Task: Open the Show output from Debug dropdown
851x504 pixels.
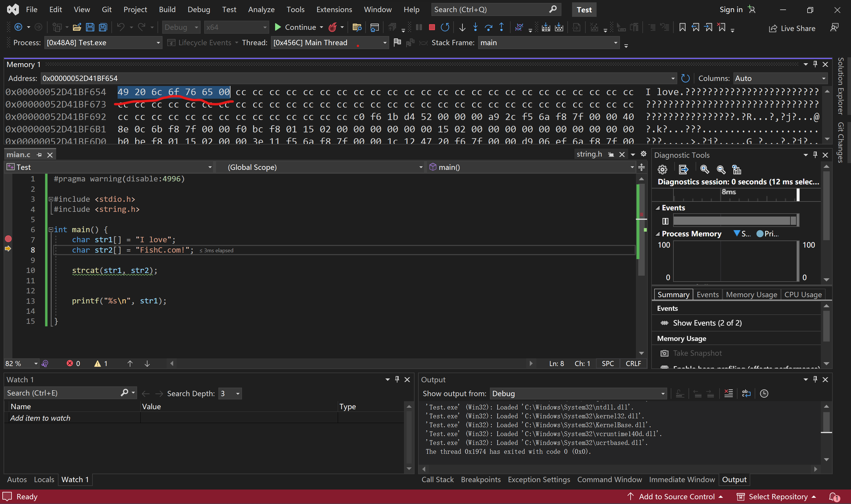Action: [x=578, y=394]
